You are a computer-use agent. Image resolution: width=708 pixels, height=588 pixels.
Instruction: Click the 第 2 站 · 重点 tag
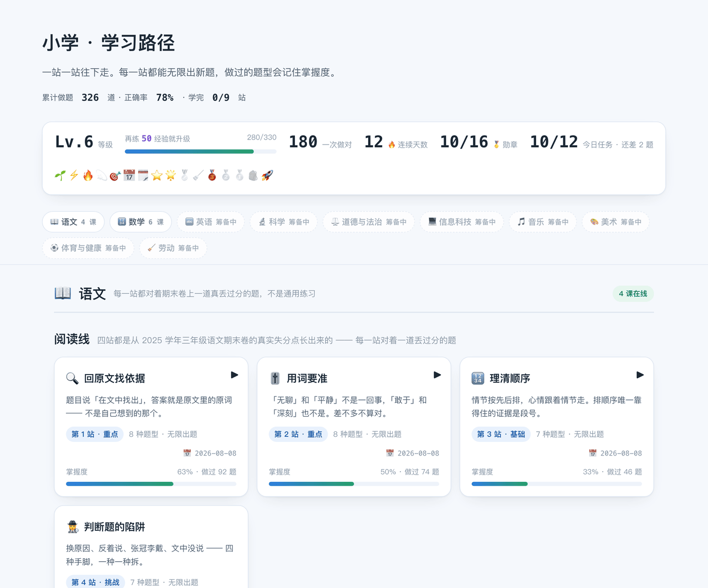298,434
